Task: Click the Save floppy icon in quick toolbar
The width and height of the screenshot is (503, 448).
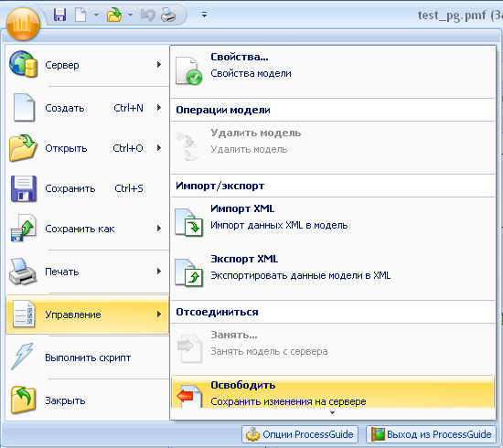Action: click(x=59, y=15)
